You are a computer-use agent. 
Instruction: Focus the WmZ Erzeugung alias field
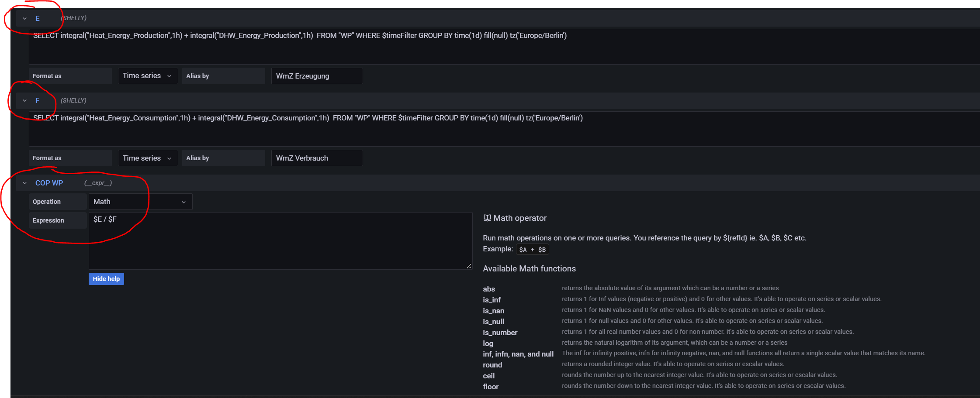click(316, 76)
